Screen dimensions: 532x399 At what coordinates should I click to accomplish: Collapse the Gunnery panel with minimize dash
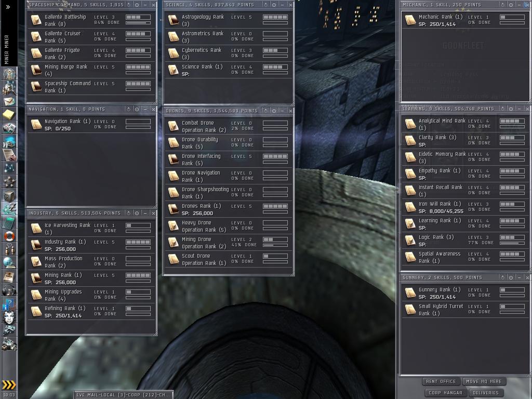coord(519,277)
